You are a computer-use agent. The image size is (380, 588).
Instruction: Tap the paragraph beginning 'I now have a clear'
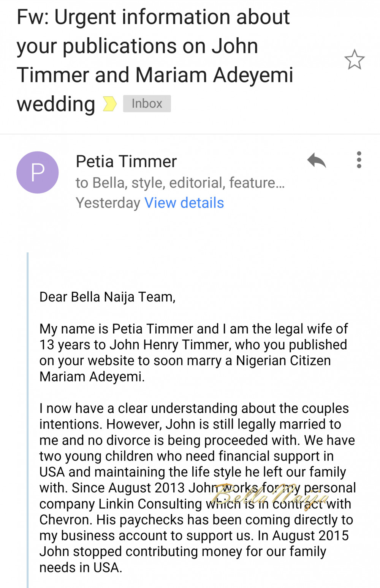[x=198, y=488]
